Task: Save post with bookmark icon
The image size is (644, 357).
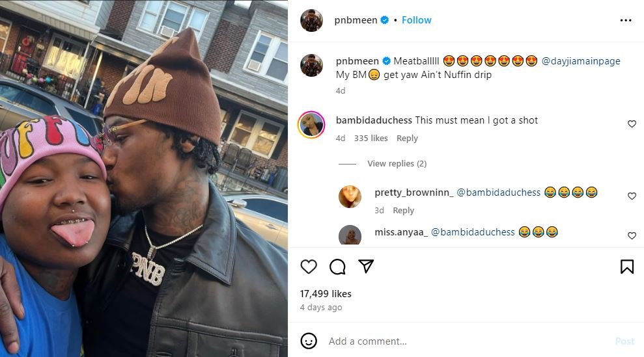Action: (626, 267)
